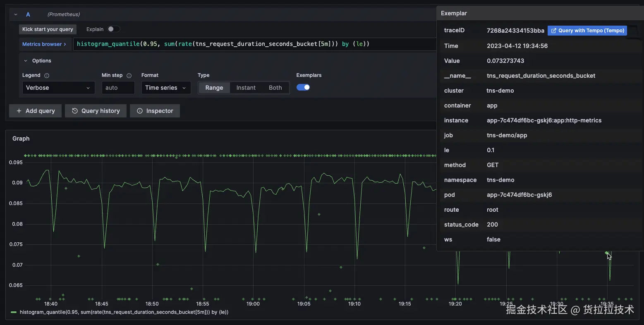Image resolution: width=644 pixels, height=325 pixels.
Task: Open the Legend Verbose dropdown
Action: [x=58, y=88]
